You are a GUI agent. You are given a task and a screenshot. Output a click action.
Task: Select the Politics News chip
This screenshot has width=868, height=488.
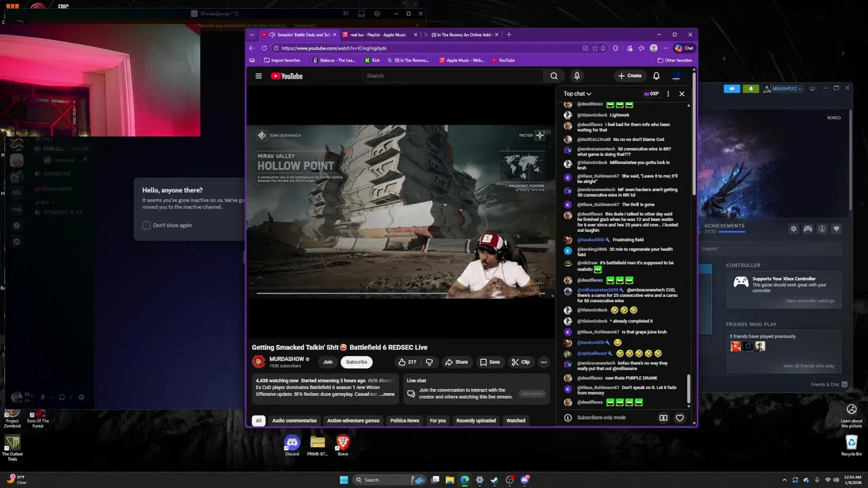click(404, 420)
